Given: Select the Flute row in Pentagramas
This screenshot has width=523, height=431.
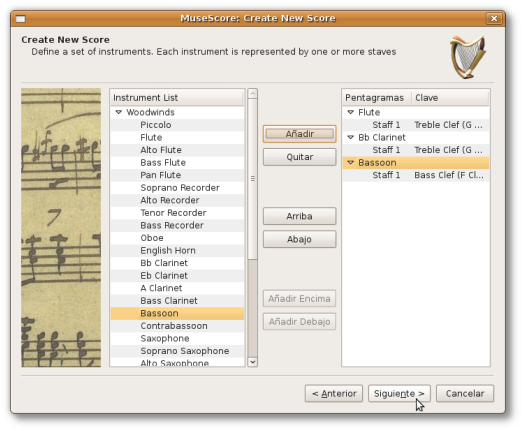Looking at the screenshot, I should (416, 112).
